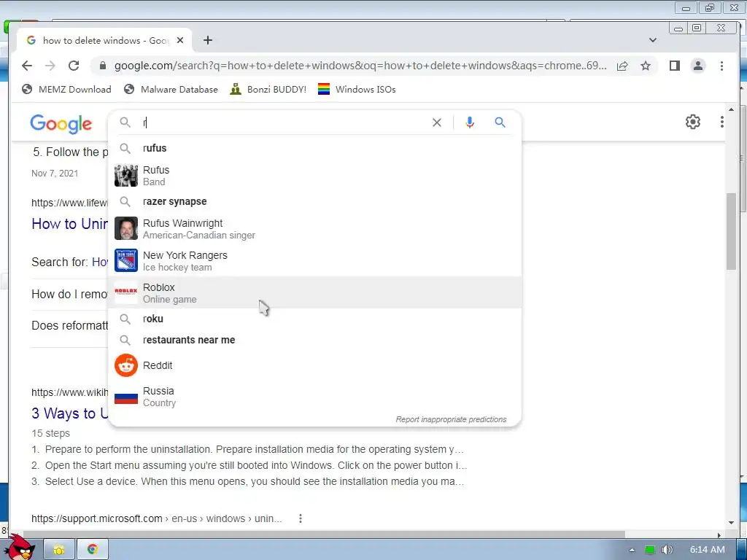
Task: Click the forward navigation arrow
Action: click(x=50, y=66)
